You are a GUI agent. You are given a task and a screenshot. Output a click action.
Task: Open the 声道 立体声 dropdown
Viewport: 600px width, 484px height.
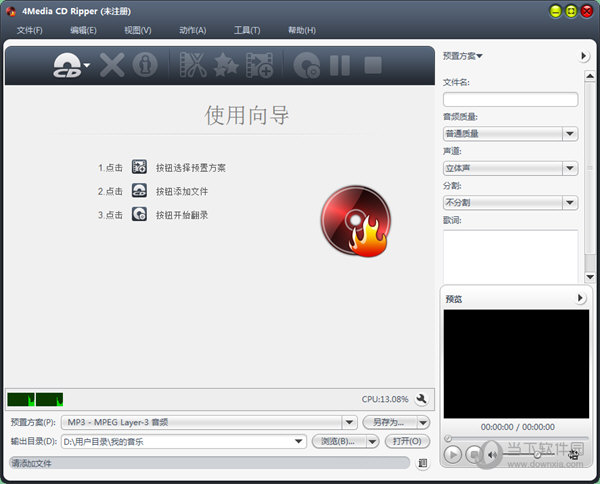click(x=510, y=168)
